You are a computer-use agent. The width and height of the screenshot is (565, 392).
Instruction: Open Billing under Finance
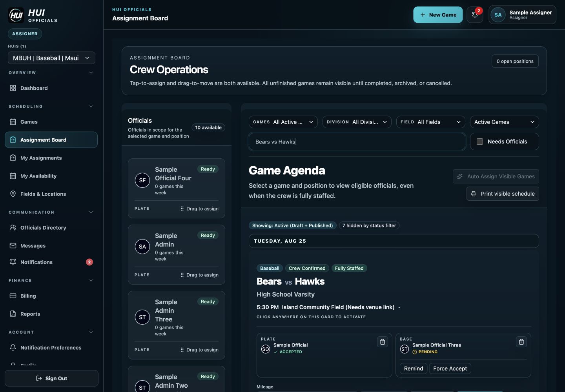[51, 296]
